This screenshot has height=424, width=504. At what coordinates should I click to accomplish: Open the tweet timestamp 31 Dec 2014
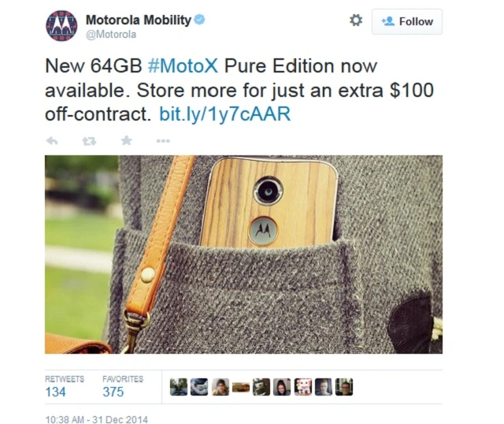click(x=96, y=419)
